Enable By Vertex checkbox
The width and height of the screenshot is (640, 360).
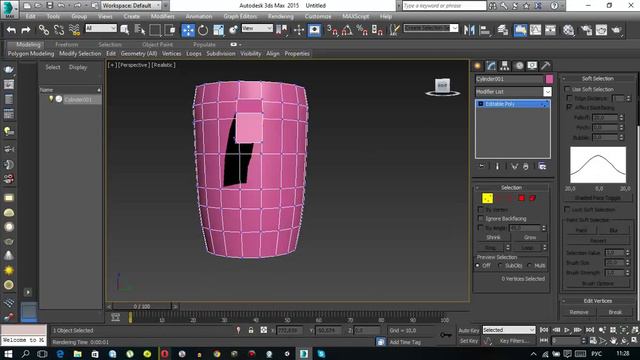click(x=480, y=209)
